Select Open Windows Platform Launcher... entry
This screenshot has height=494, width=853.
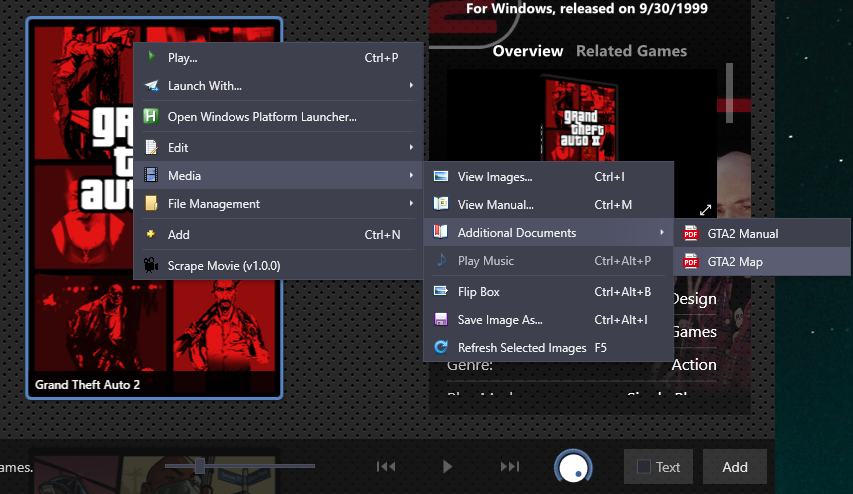click(x=278, y=116)
